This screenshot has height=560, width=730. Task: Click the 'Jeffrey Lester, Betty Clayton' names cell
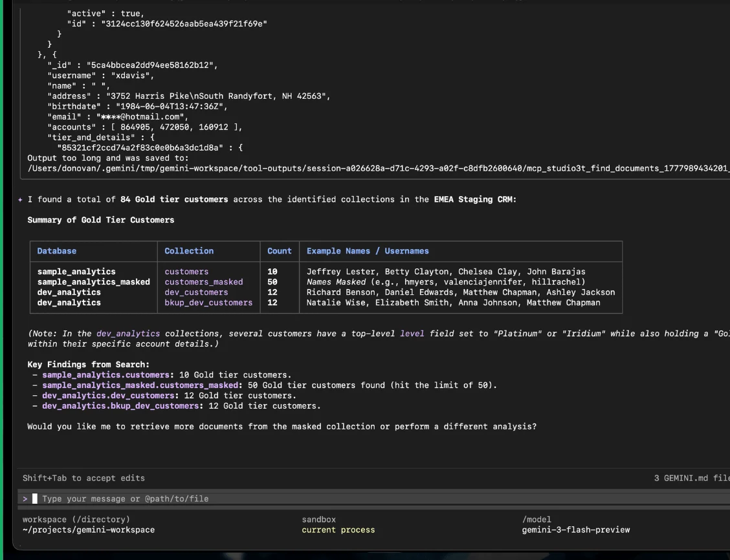coord(446,272)
